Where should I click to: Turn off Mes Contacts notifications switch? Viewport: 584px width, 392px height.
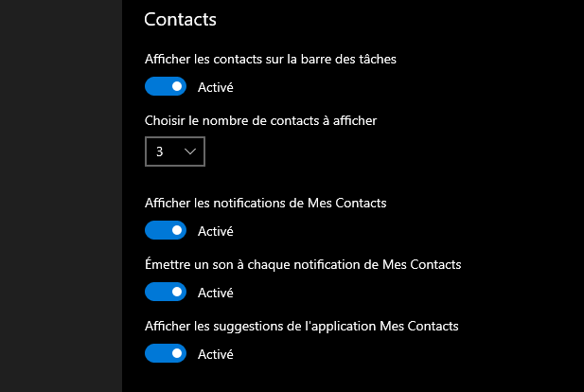coord(166,230)
